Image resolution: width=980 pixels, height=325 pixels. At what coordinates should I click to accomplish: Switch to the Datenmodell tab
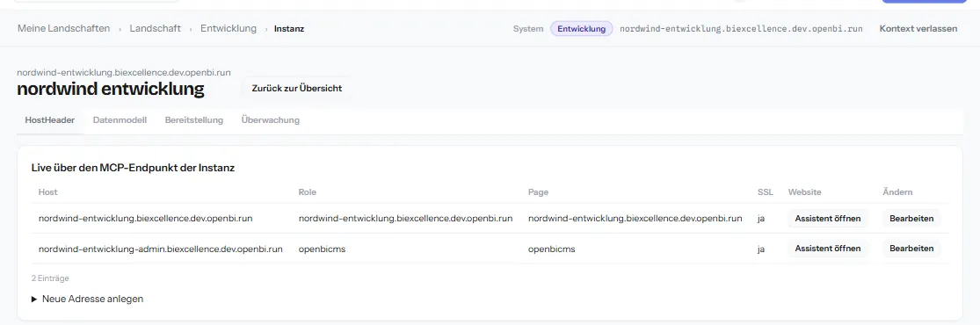(x=120, y=120)
